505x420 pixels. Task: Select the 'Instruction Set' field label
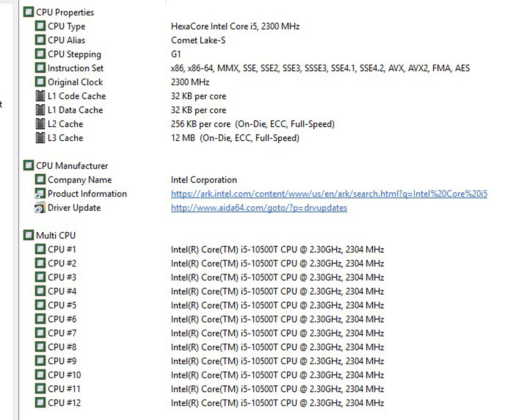tap(76, 68)
